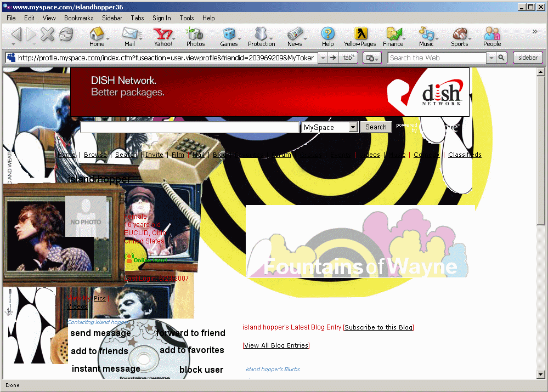The image size is (548, 392).
Task: Follow the Invite navigation link
Action: click(155, 155)
